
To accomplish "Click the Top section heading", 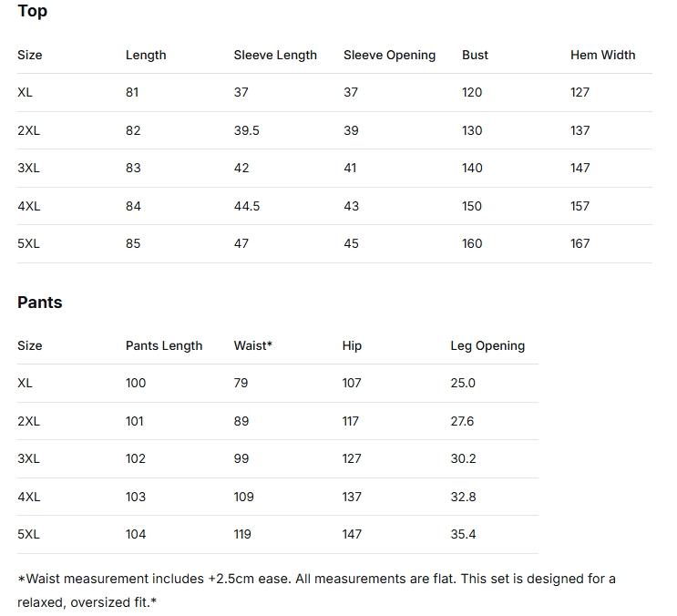I will point(32,12).
